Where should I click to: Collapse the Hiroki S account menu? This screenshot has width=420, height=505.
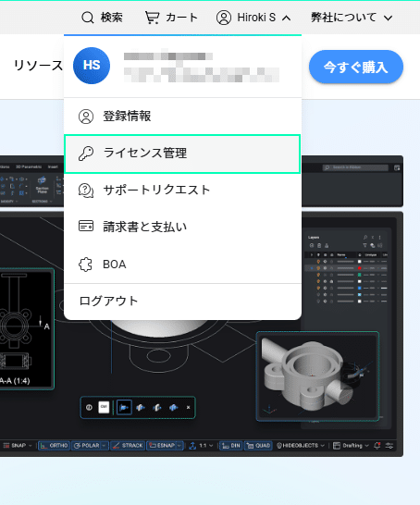tap(253, 18)
